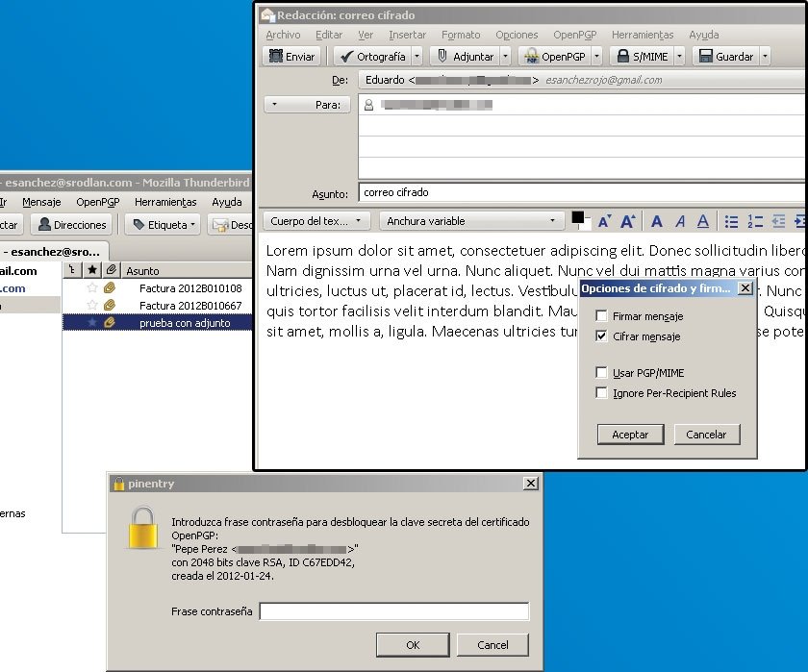Sort by attachment column icon
Image resolution: width=808 pixels, height=672 pixels.
(x=111, y=270)
